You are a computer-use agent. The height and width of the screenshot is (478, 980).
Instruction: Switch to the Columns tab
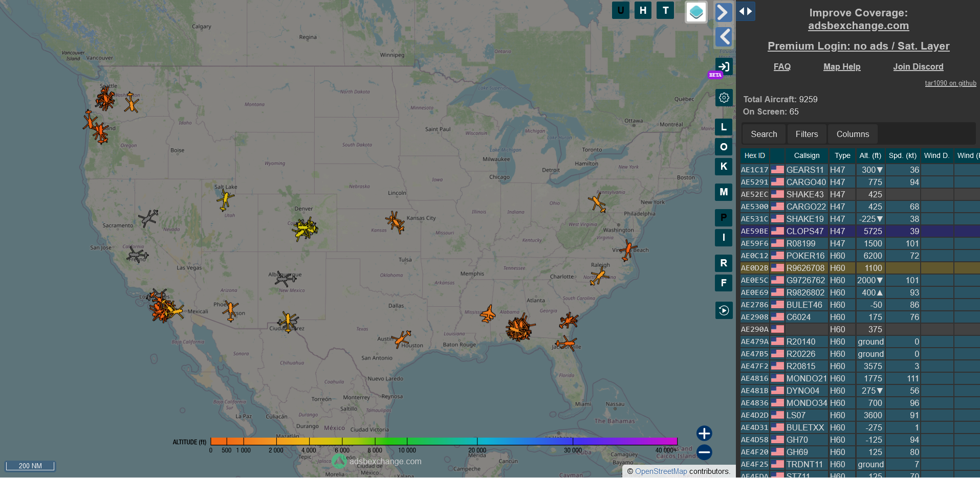point(853,134)
